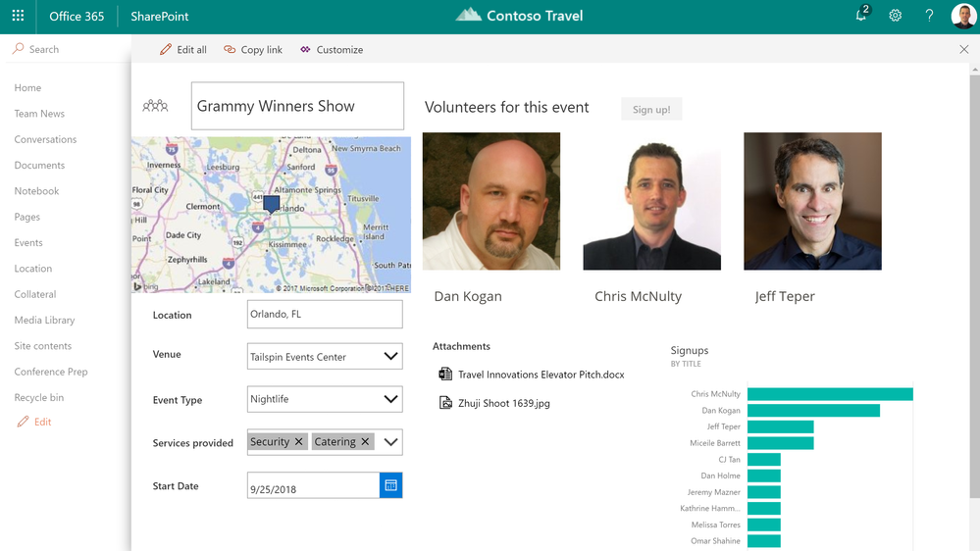Select Jeff Teper's volunteer photo
Screen dimensions: 980x551
point(812,201)
